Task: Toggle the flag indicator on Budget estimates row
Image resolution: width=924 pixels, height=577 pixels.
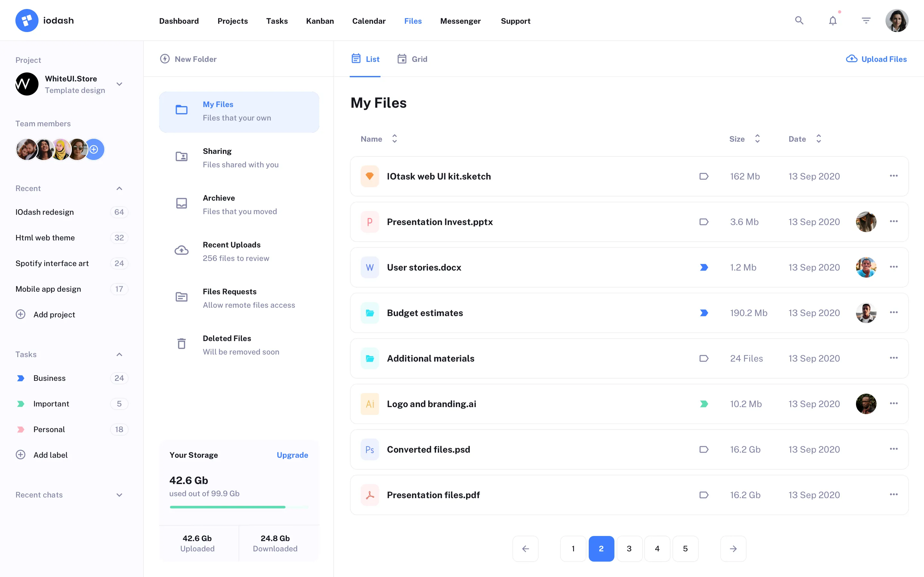Action: click(704, 313)
